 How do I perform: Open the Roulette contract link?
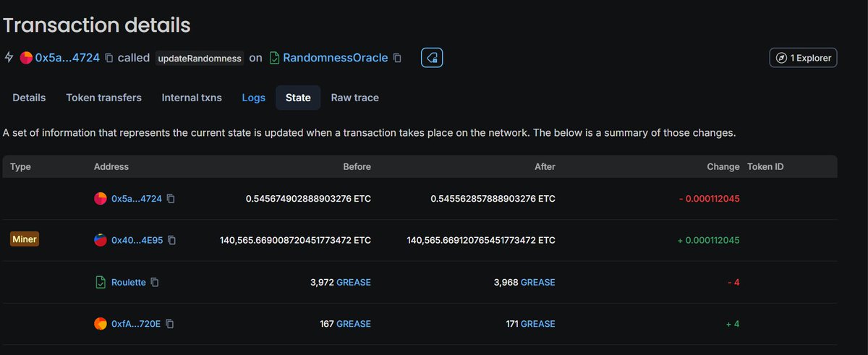pyautogui.click(x=129, y=282)
